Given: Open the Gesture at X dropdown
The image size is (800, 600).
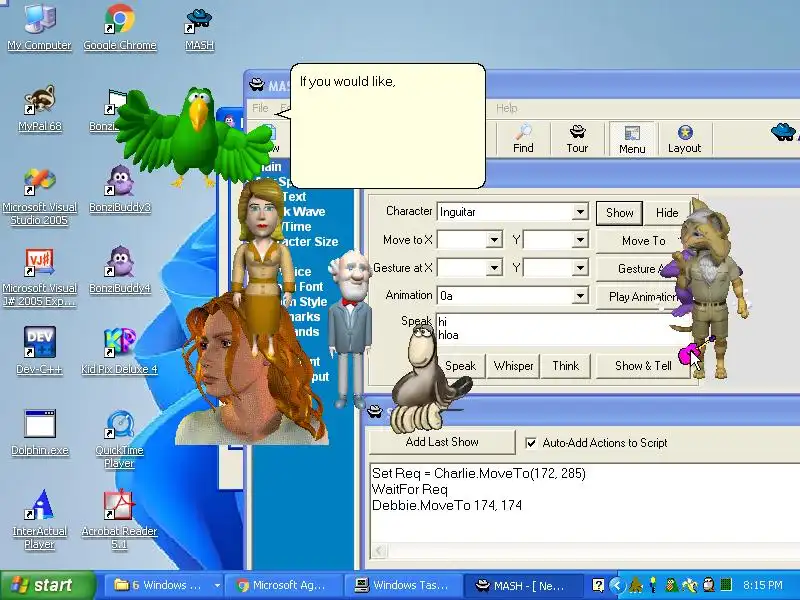Looking at the screenshot, I should pos(494,268).
